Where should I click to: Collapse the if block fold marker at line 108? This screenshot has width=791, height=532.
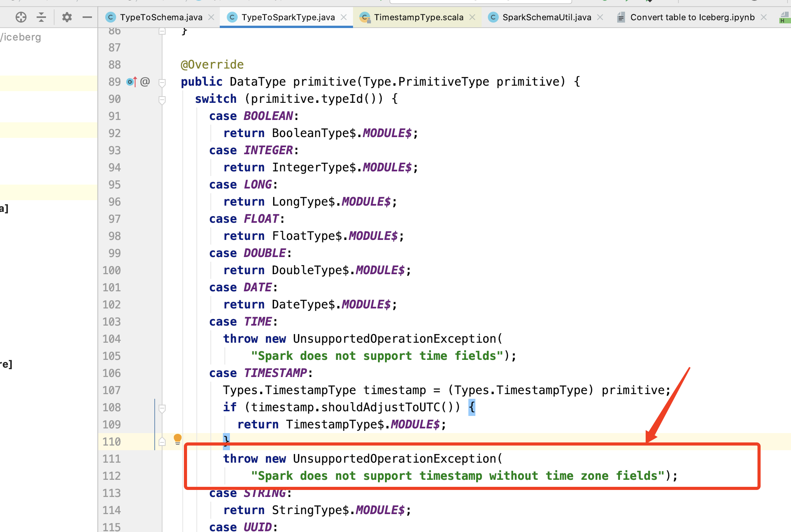pyautogui.click(x=162, y=408)
